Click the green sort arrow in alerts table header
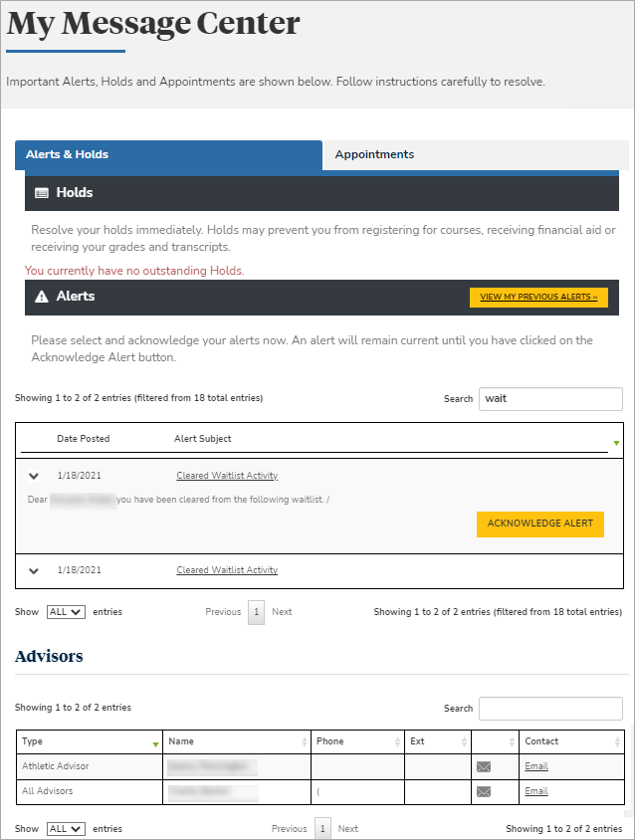This screenshot has height=840, width=635. click(615, 443)
